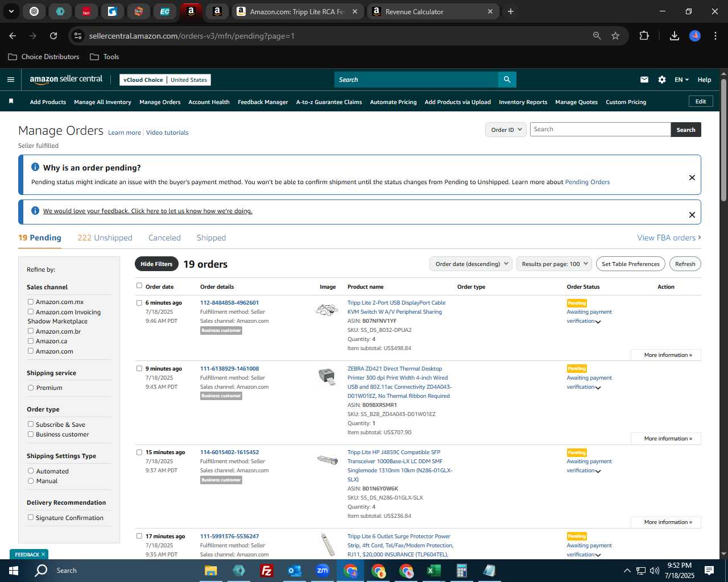Open a new browser tab with plus icon
Screen dimensions: 728x582
pyautogui.click(x=511, y=11)
